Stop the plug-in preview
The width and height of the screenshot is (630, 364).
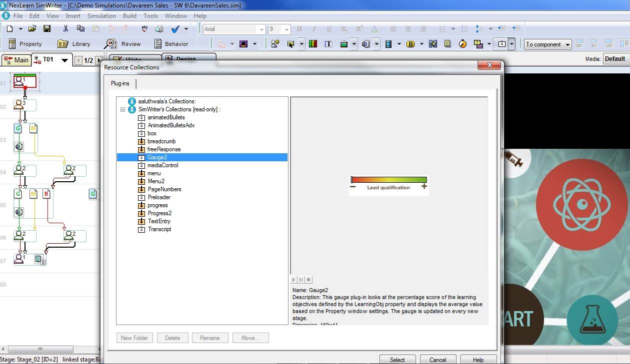[309, 280]
